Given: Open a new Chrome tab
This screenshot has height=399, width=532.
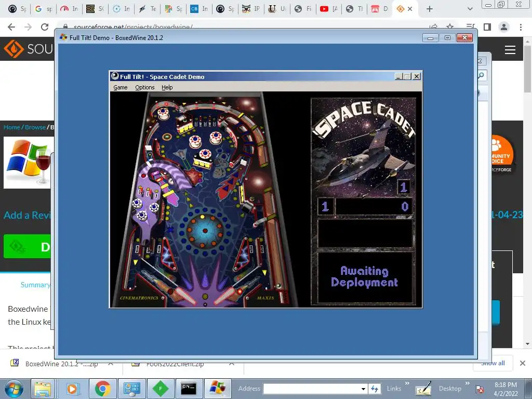Looking at the screenshot, I should coord(430,9).
